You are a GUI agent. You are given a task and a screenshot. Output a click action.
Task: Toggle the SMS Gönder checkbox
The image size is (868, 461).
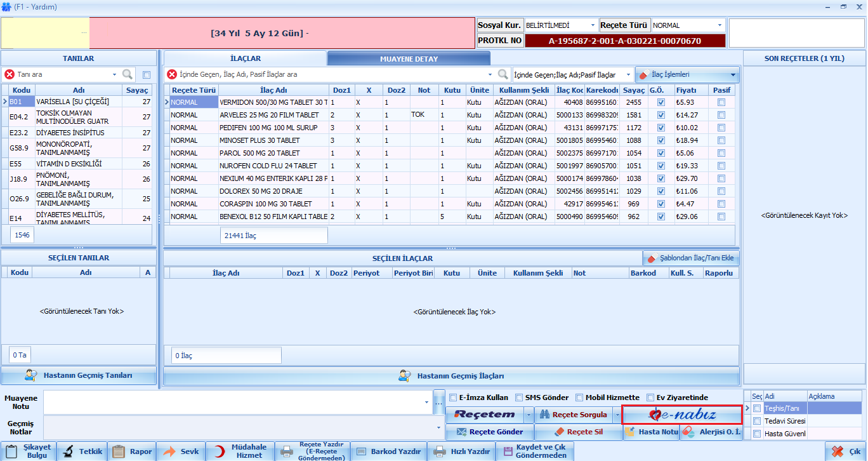tap(519, 398)
